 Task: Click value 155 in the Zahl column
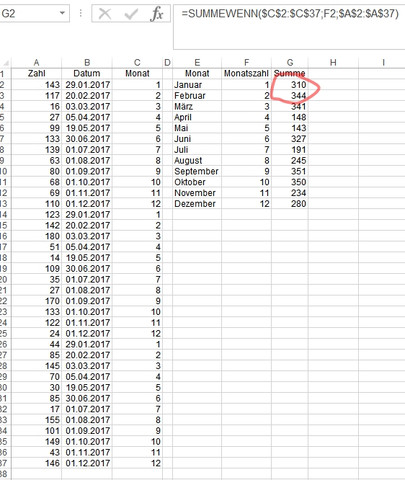(36, 420)
